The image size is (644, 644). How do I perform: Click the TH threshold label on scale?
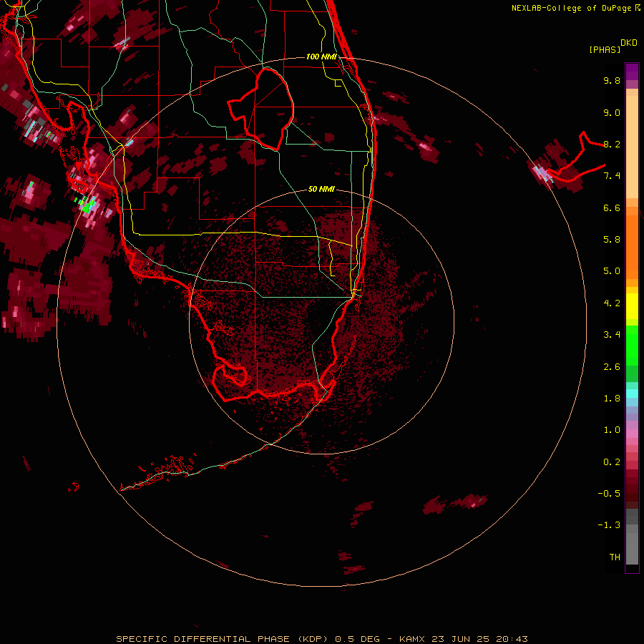click(615, 557)
